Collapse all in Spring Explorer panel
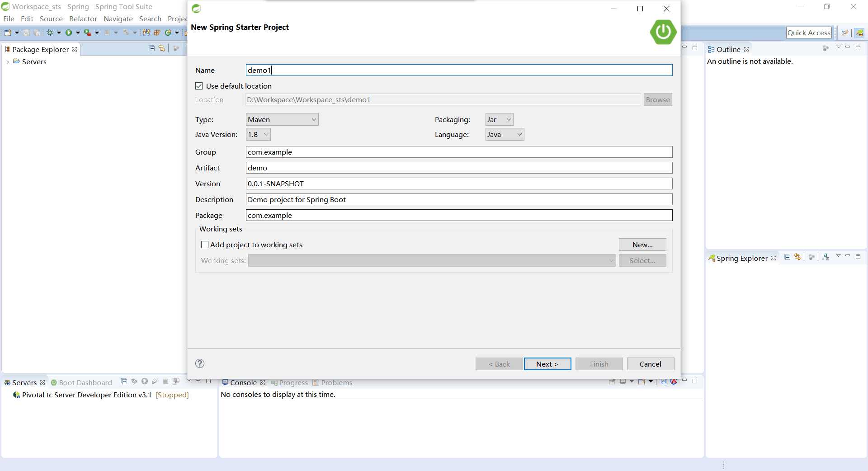This screenshot has height=471, width=868. pos(787,257)
